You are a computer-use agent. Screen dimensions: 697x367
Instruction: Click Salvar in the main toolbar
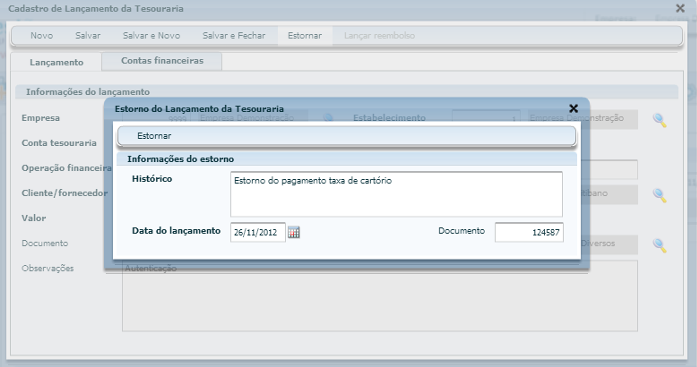click(88, 36)
